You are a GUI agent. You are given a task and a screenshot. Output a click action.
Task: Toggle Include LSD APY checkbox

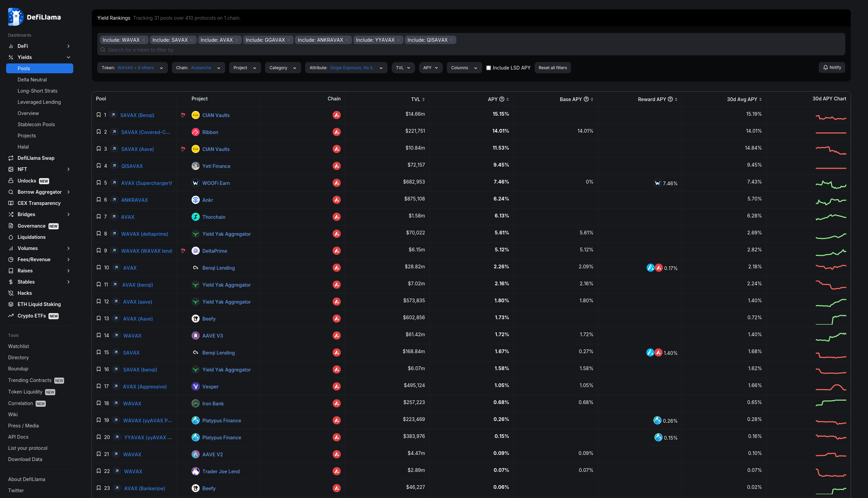pyautogui.click(x=488, y=68)
